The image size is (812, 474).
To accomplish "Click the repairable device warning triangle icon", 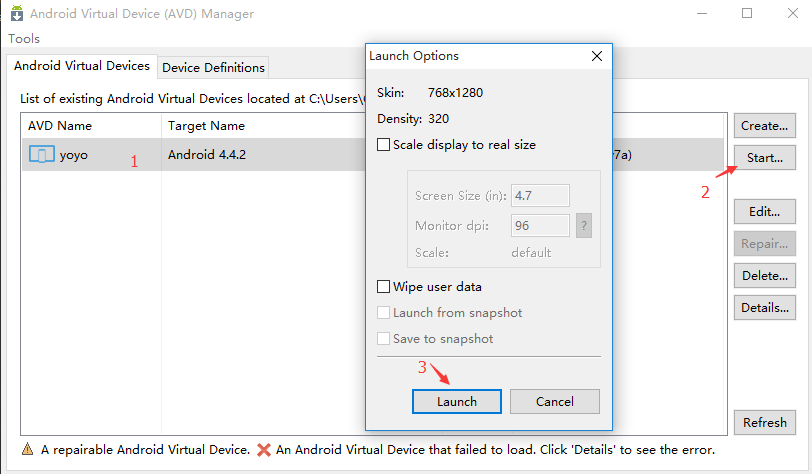I will pyautogui.click(x=27, y=449).
